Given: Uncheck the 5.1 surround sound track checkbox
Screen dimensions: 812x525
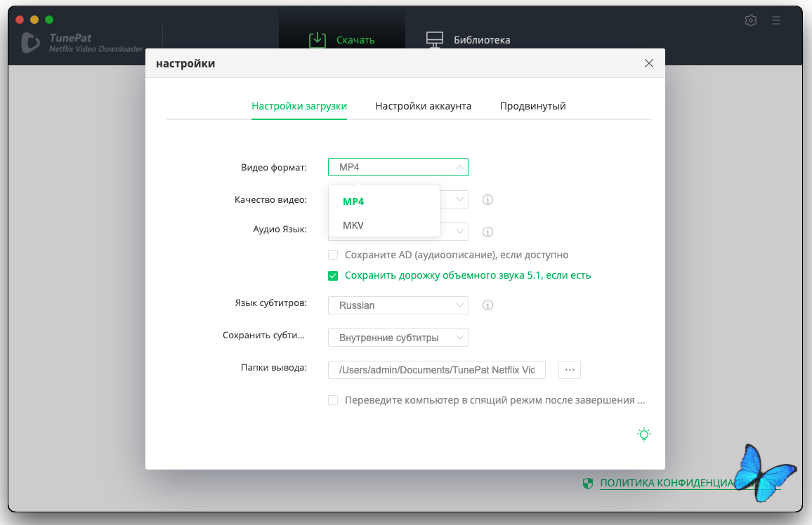Looking at the screenshot, I should (333, 276).
